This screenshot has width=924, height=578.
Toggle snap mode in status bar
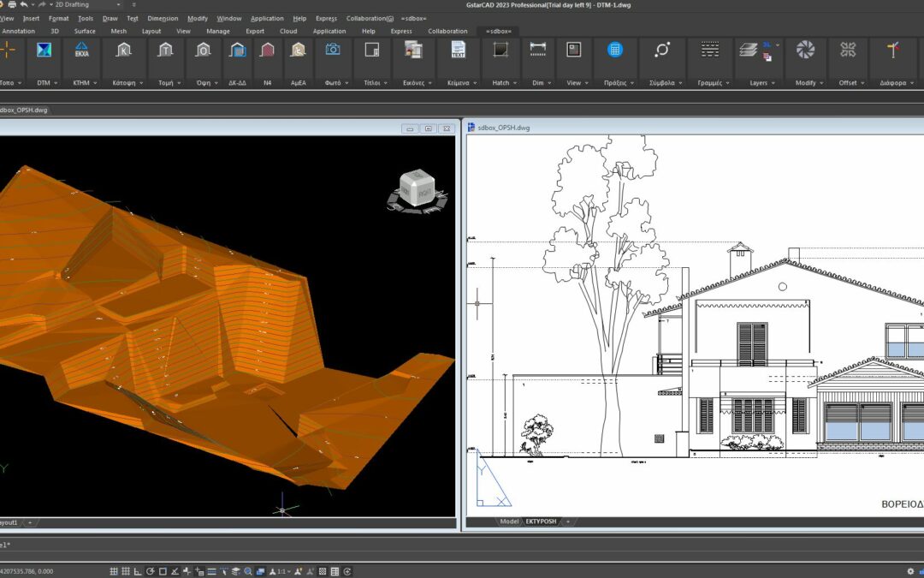click(113, 571)
